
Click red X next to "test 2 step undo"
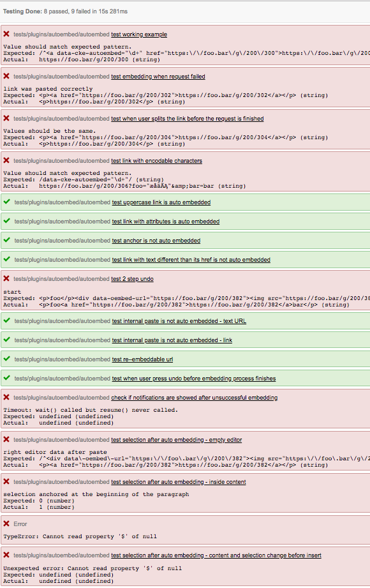click(x=6, y=279)
